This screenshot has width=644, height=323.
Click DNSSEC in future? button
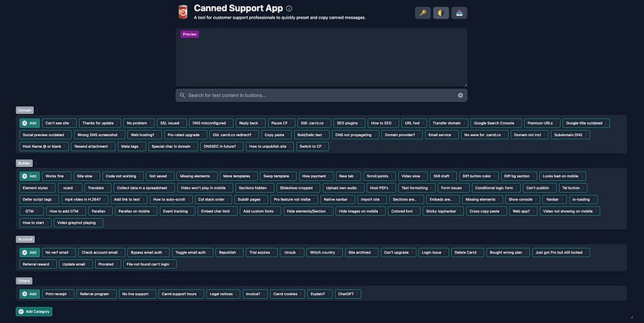[x=222, y=146]
